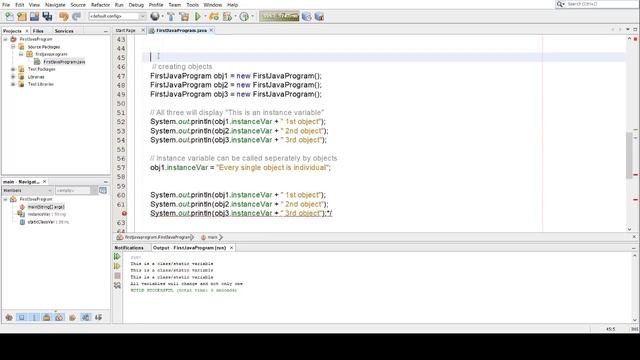
Task: Click the Clean and Build Project icon
Action: point(184,16)
